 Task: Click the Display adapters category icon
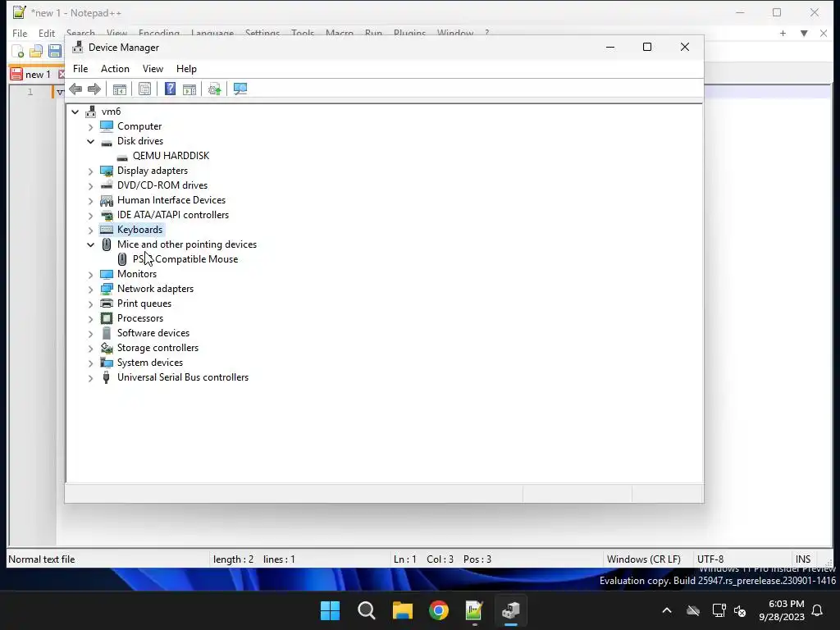[x=107, y=171]
